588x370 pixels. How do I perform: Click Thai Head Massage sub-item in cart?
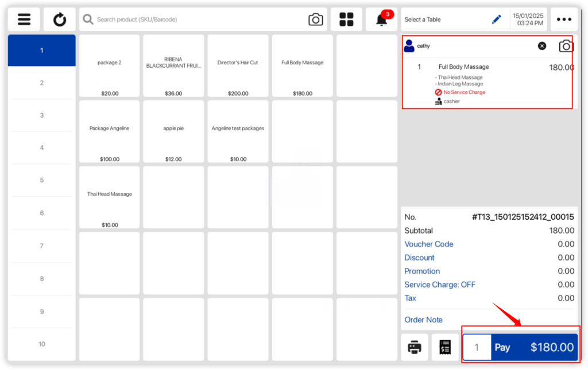click(x=460, y=77)
